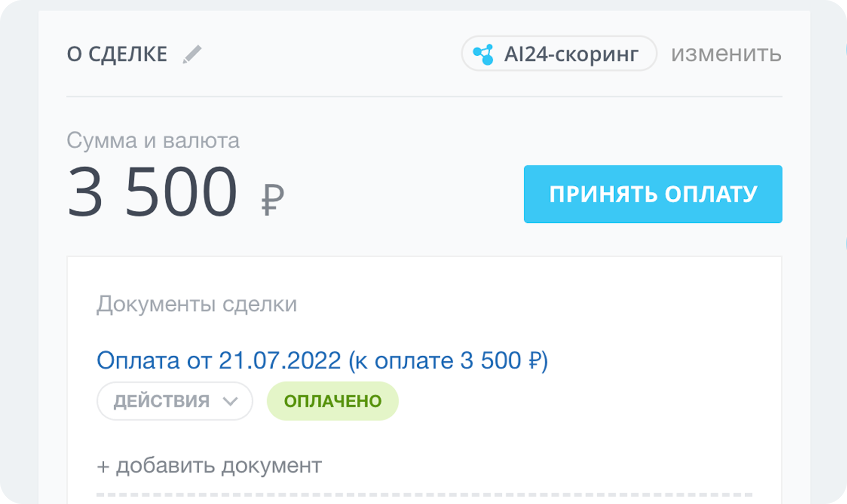Click the pencil edit icon beside О СДЕЛКЕ
This screenshot has height=504, width=847.
(192, 54)
